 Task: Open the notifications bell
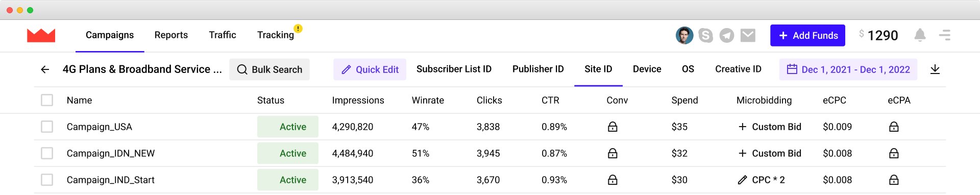coord(920,35)
